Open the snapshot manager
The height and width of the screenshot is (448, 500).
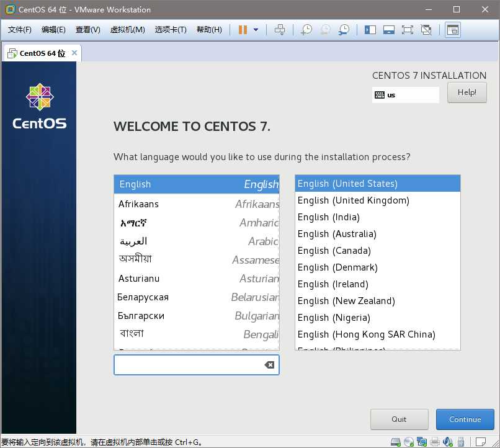coord(344,30)
